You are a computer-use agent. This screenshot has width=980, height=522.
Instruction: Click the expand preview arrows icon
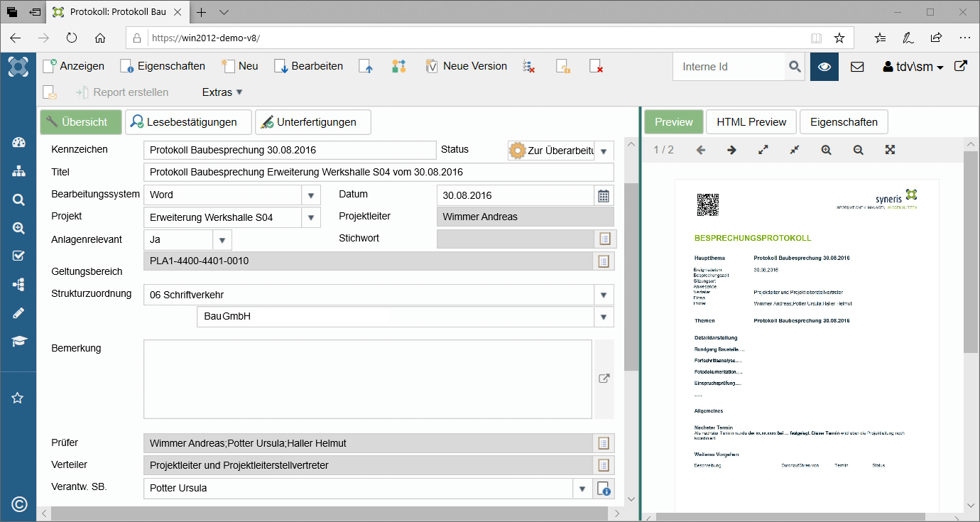pyautogui.click(x=763, y=150)
